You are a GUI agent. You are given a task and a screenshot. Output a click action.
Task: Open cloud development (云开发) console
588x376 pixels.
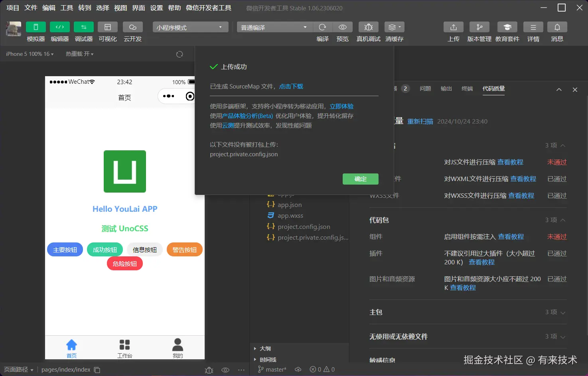point(133,27)
